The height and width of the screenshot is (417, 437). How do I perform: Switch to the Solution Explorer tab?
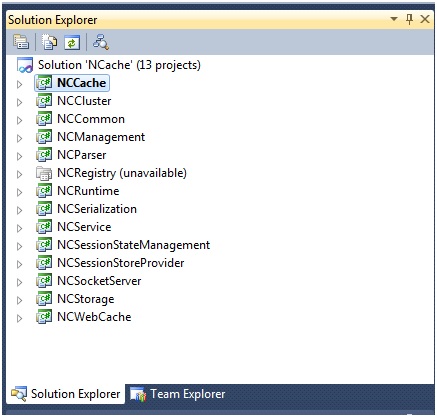(66, 394)
